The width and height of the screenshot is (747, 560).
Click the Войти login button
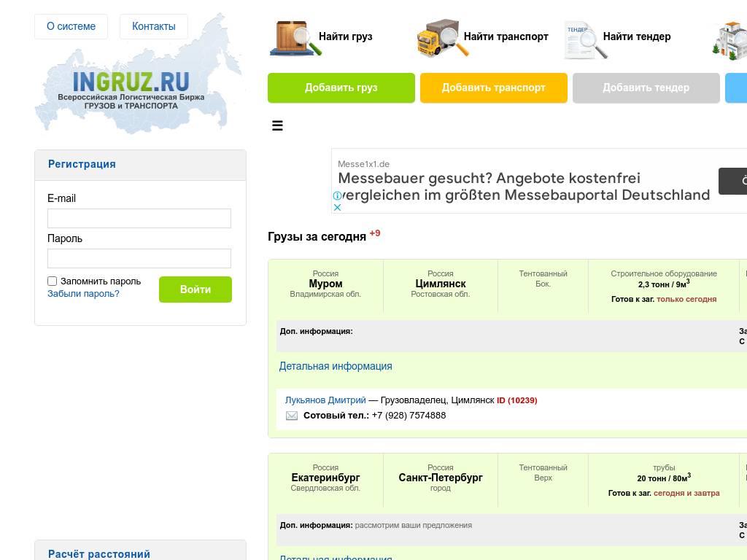(196, 289)
